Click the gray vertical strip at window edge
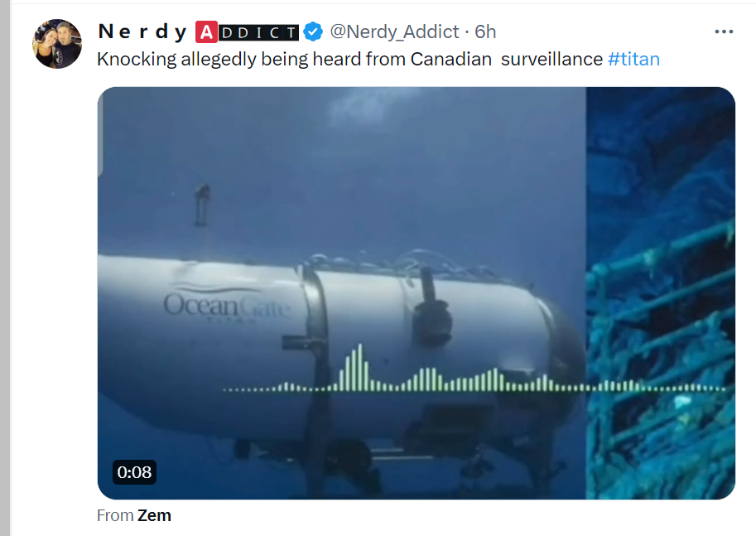The width and height of the screenshot is (756, 536). [5, 268]
